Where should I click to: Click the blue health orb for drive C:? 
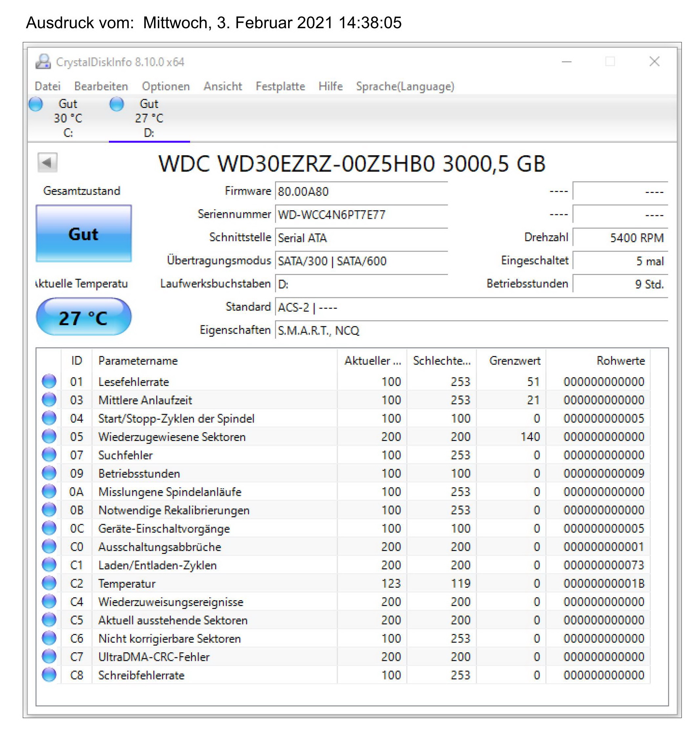[x=36, y=104]
